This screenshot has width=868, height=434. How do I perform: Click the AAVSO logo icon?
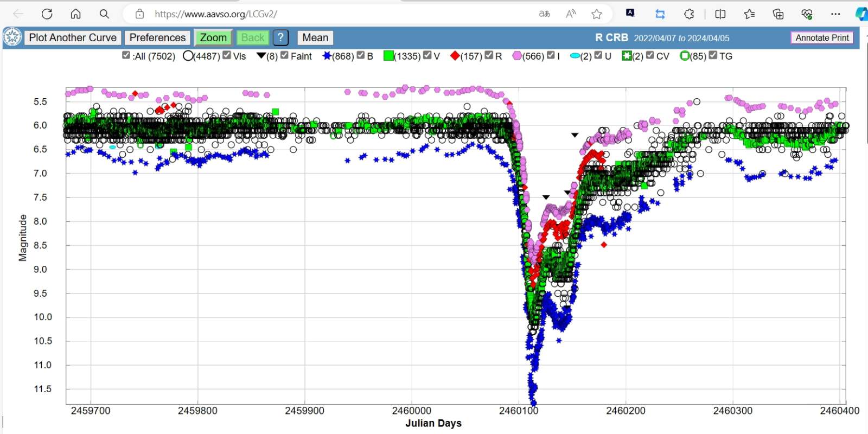tap(12, 37)
